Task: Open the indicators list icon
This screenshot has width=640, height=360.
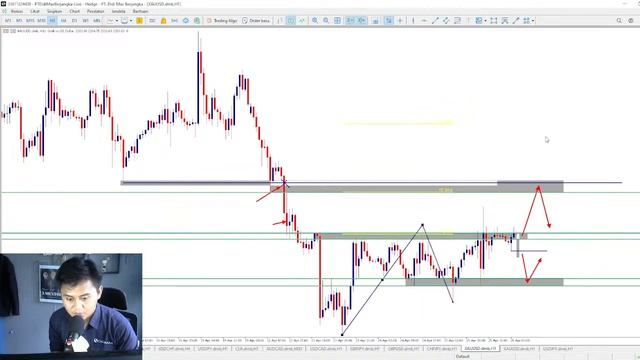Action: [375, 20]
